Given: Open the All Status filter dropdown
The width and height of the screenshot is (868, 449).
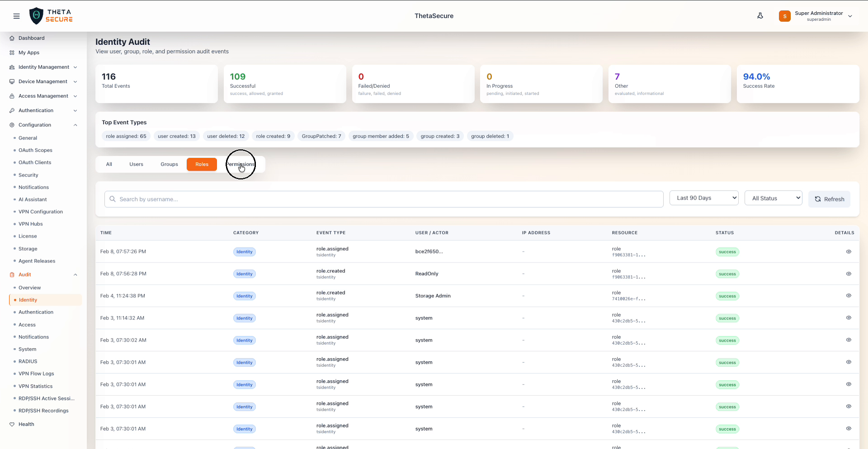Looking at the screenshot, I should (x=773, y=198).
